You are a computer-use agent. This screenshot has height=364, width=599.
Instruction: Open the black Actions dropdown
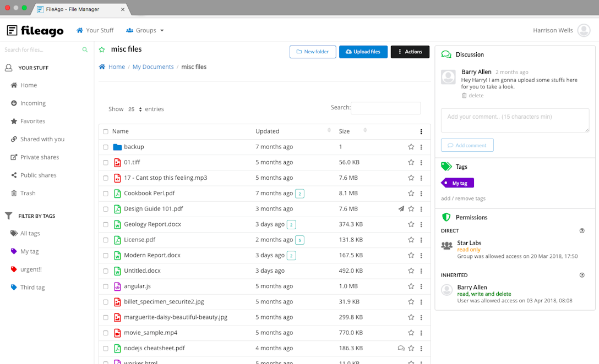pos(410,52)
